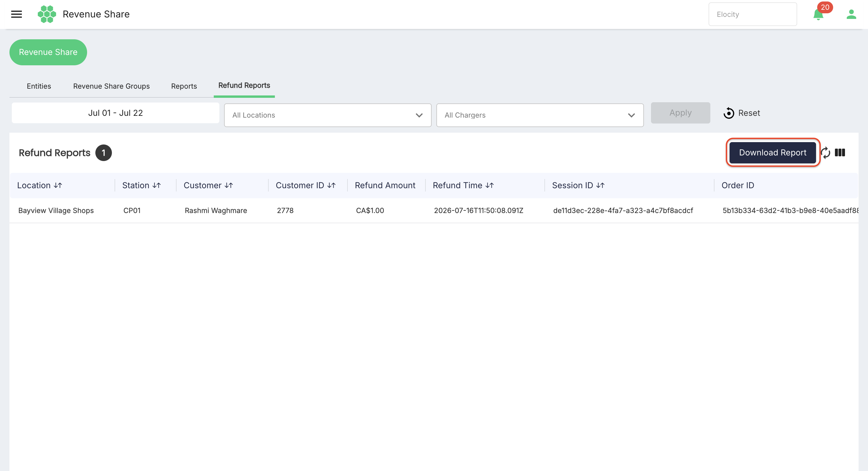This screenshot has height=471, width=868.
Task: Click the Elocity search field
Action: tap(753, 14)
